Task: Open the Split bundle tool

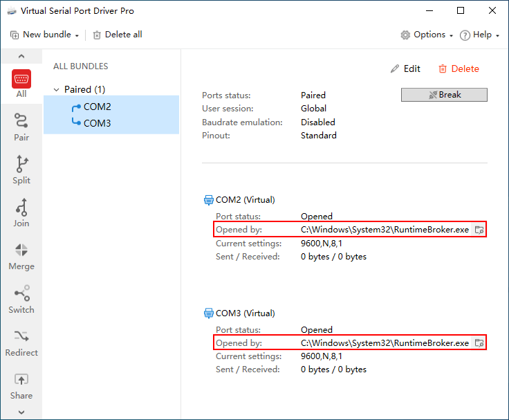Action: 21,170
